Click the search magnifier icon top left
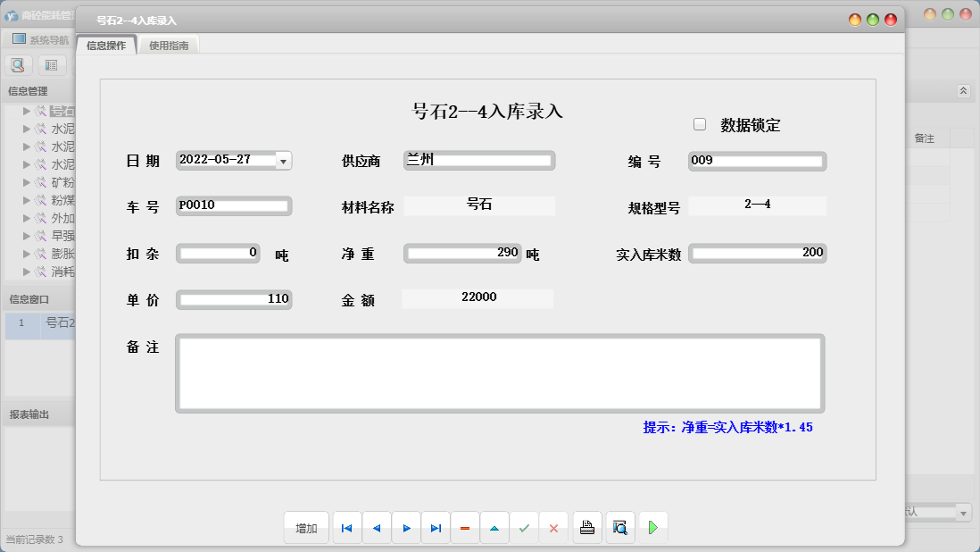980x552 pixels. [18, 64]
